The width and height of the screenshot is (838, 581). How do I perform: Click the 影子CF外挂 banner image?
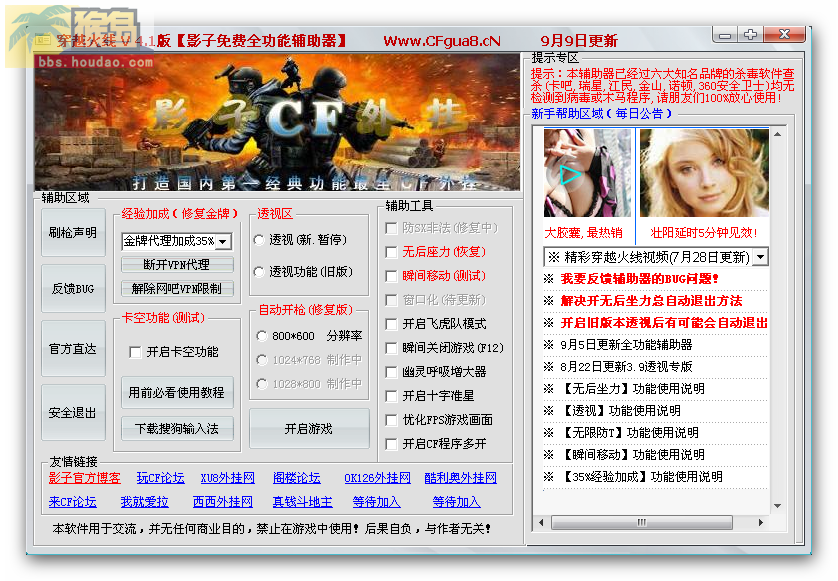[x=277, y=122]
